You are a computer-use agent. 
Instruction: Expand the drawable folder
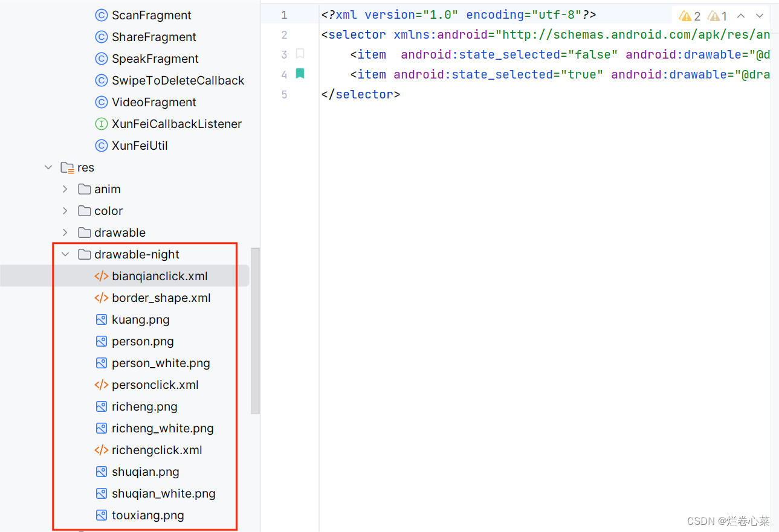click(x=65, y=232)
